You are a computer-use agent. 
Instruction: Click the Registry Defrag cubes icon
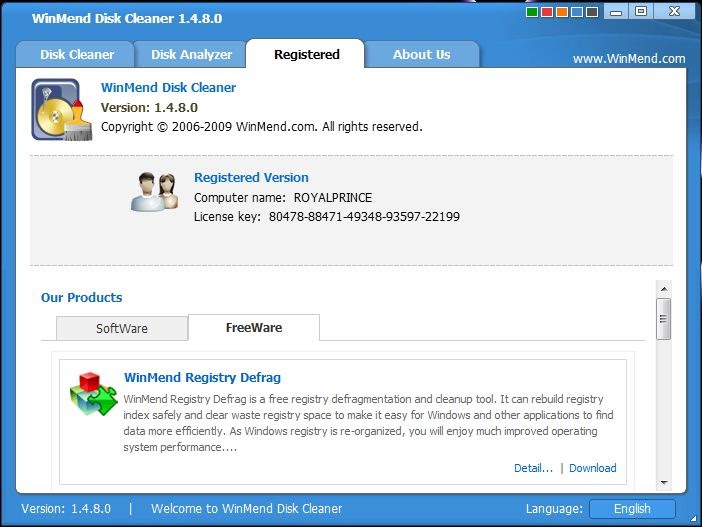click(x=93, y=394)
